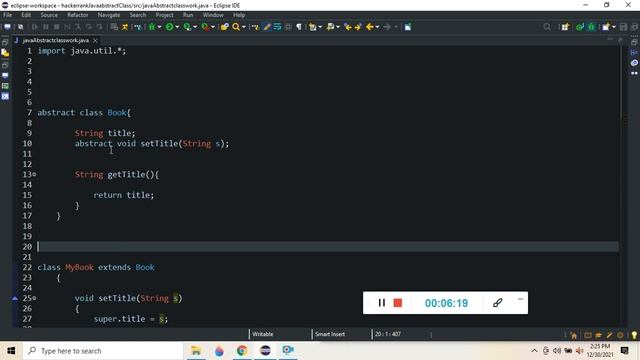640x360 pixels.
Task: Collapse the setTitle method fold at line 25
Action: [x=34, y=298]
